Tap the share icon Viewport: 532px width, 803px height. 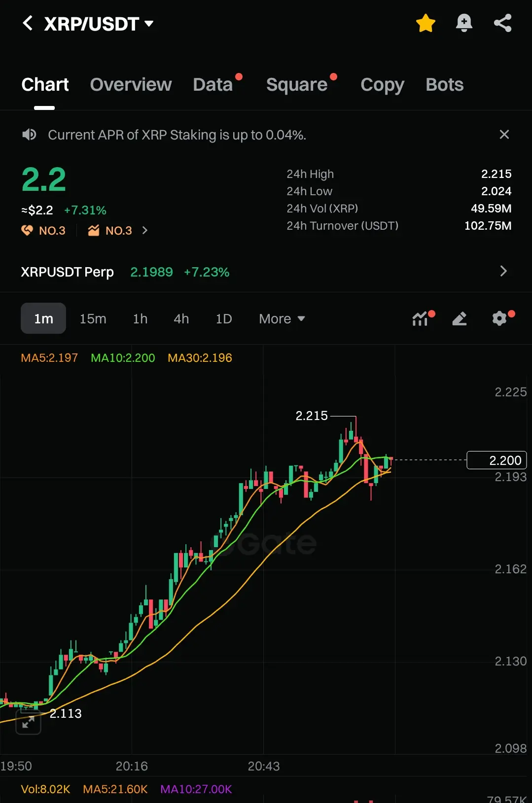502,23
